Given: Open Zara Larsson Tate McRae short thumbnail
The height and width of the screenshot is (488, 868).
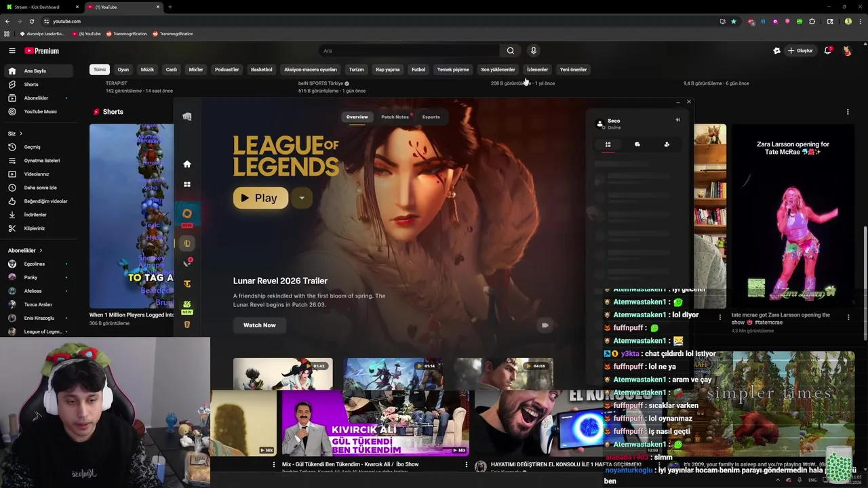Looking at the screenshot, I should click(x=792, y=216).
